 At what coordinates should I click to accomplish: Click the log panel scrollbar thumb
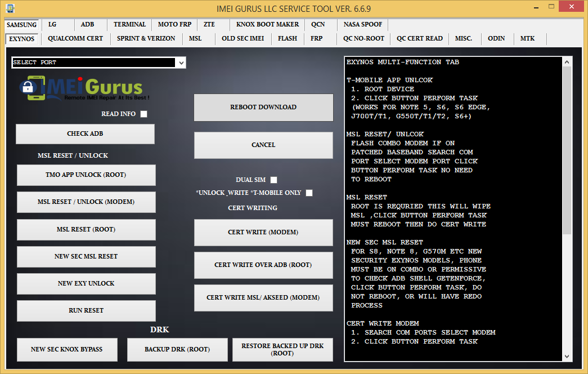tap(567, 150)
